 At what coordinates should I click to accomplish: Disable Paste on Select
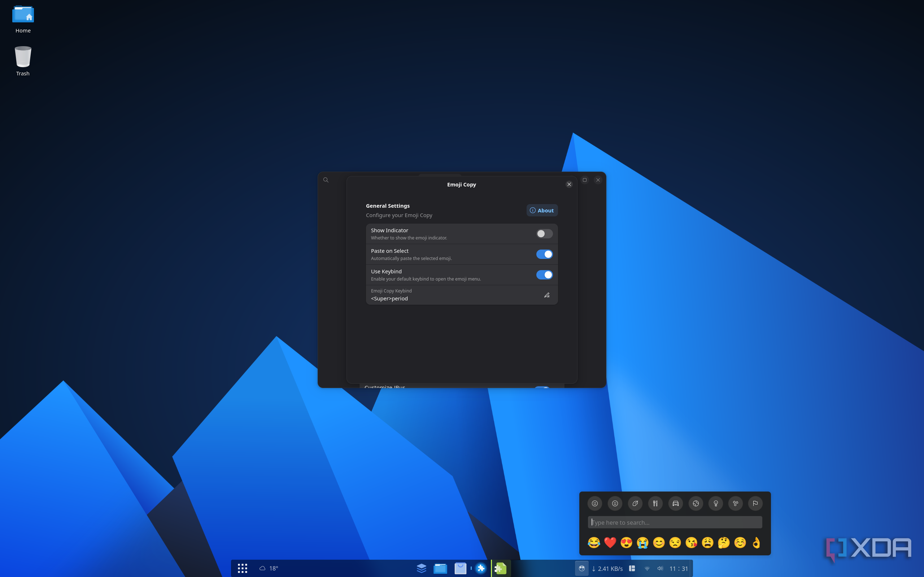click(544, 254)
